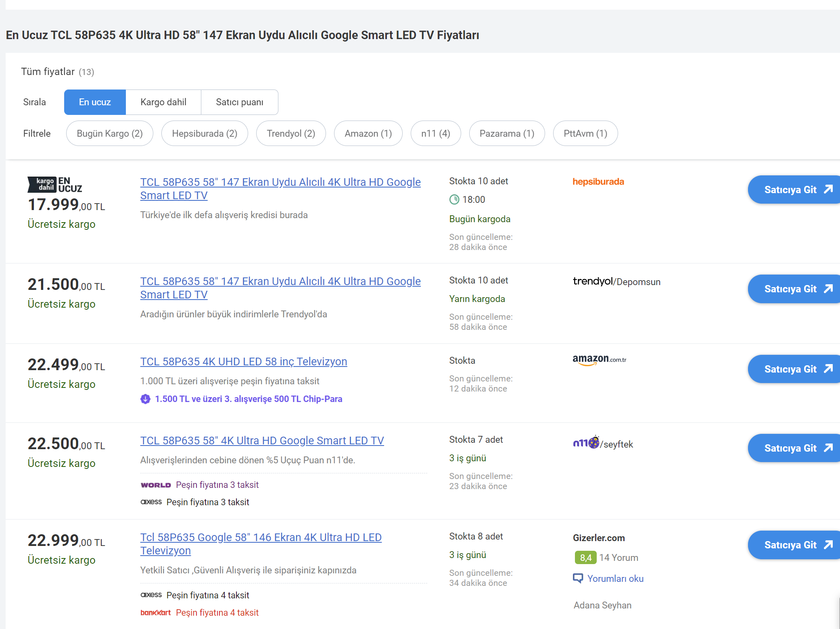Screen dimensions: 840x629
Task: Click Stokta 7 adet stock text
Action: [476, 439]
